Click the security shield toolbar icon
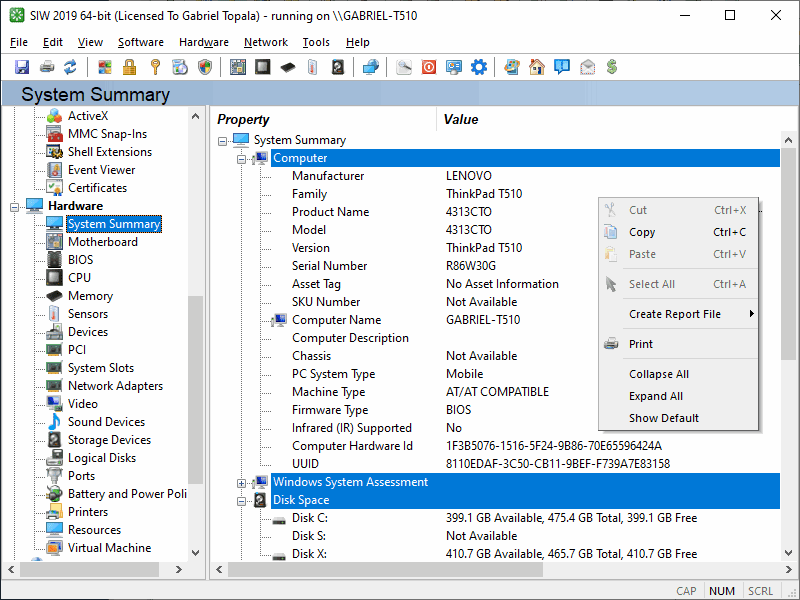The image size is (800, 600). pos(205,67)
